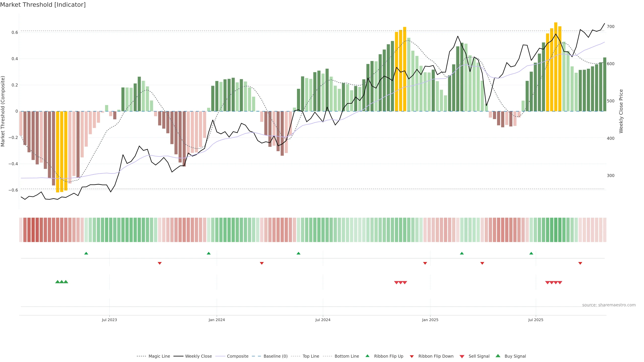This screenshot has height=362, width=644.
Task: Click the Ribbon Flip Down legend triangle
Action: (x=412, y=356)
